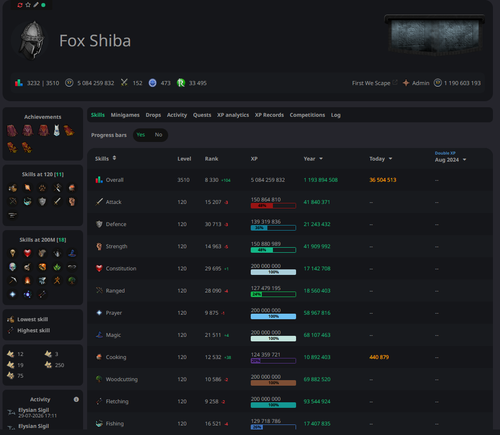Open the Today column dropdown

pos(390,159)
